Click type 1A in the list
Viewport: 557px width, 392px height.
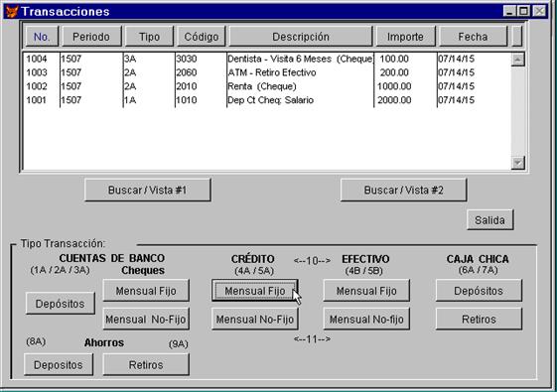point(130,100)
